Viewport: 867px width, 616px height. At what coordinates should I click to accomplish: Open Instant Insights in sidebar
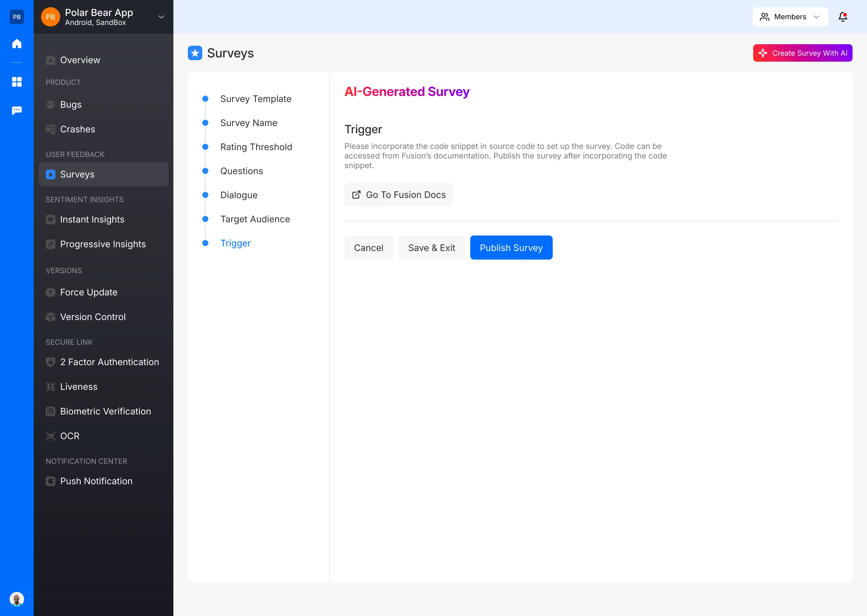click(92, 220)
